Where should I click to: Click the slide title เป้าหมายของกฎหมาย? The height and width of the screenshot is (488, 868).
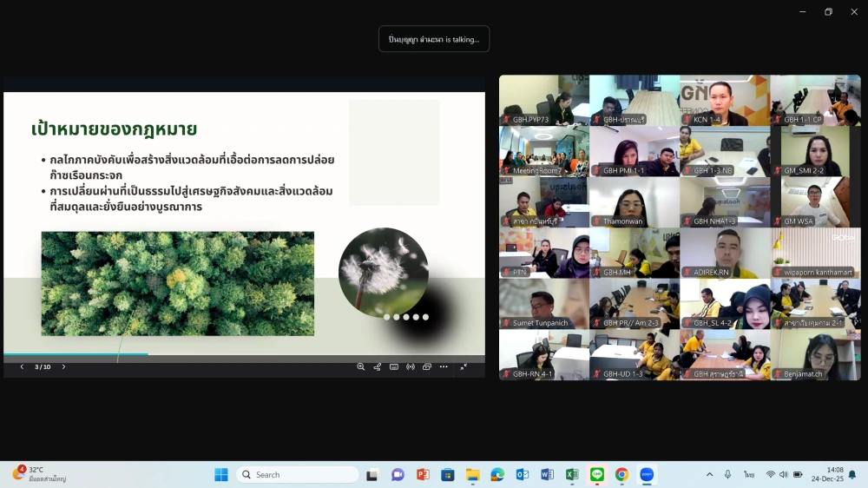coord(114,129)
